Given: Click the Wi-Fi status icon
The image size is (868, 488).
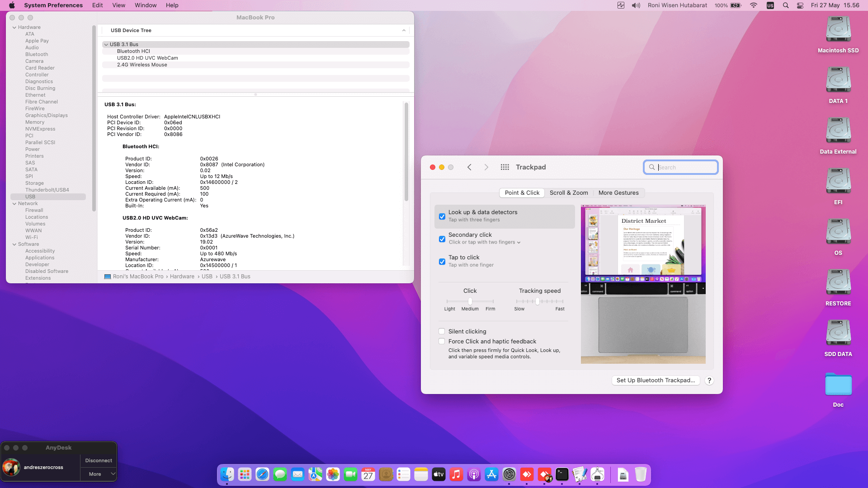Looking at the screenshot, I should [754, 5].
